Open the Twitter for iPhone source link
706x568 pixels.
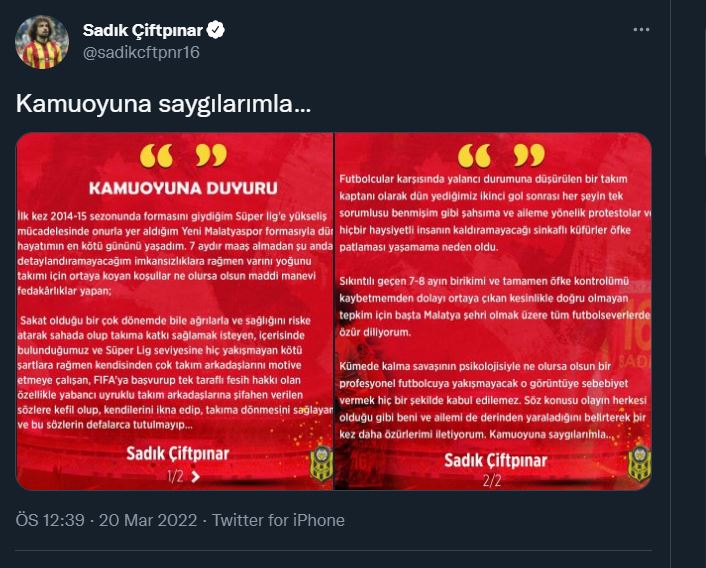[x=278, y=520]
